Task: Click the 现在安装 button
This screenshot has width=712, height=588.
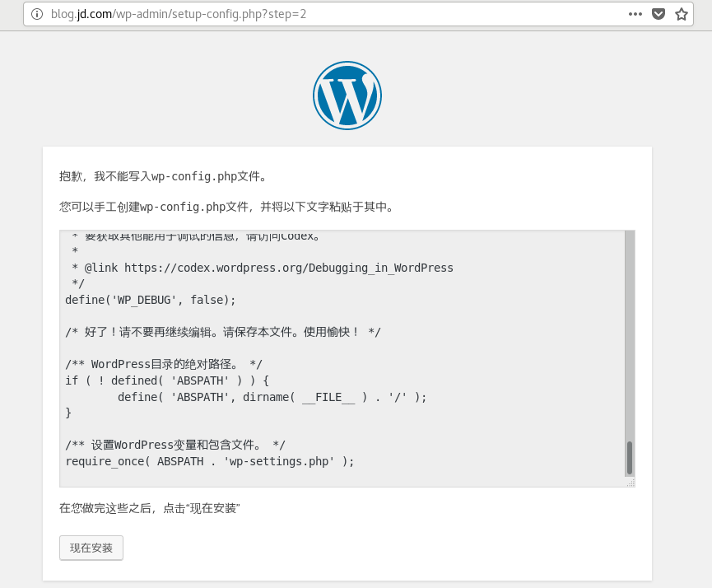Action: tap(91, 548)
